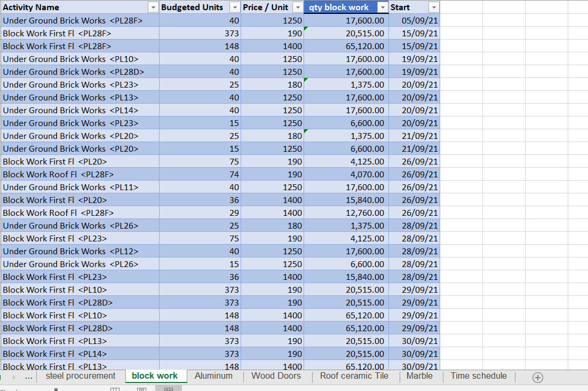Select Page Layout view icon
588x391 pixels.
pyautogui.click(x=142, y=389)
